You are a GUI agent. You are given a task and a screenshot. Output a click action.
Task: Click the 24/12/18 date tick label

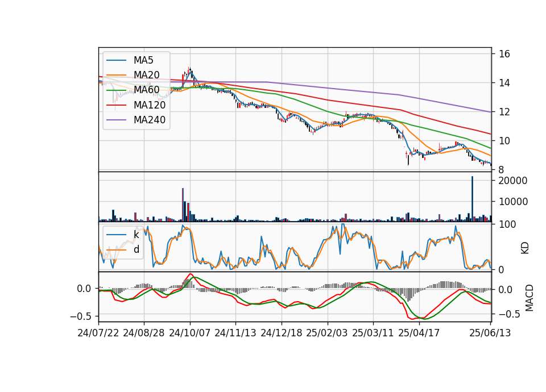click(x=282, y=333)
